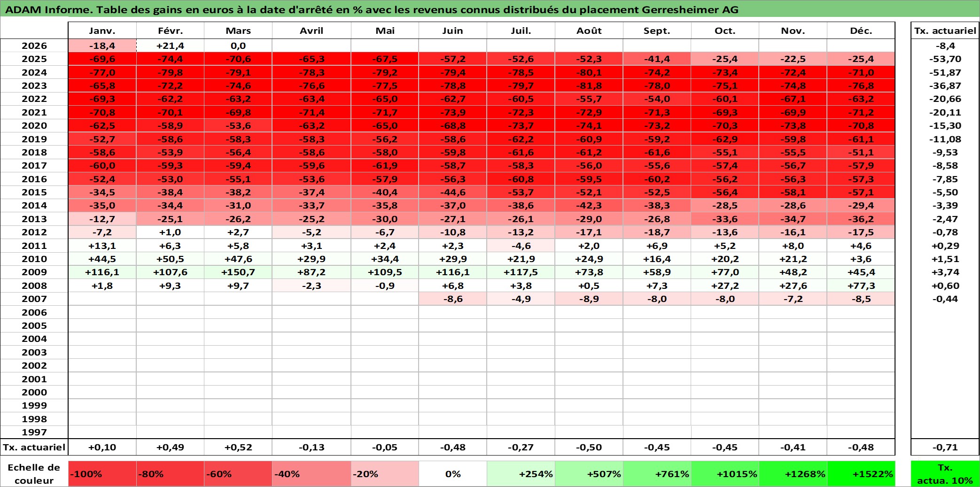Click the +77,3 cell in December 2008
Screen dimensions: 980x487
pos(861,286)
